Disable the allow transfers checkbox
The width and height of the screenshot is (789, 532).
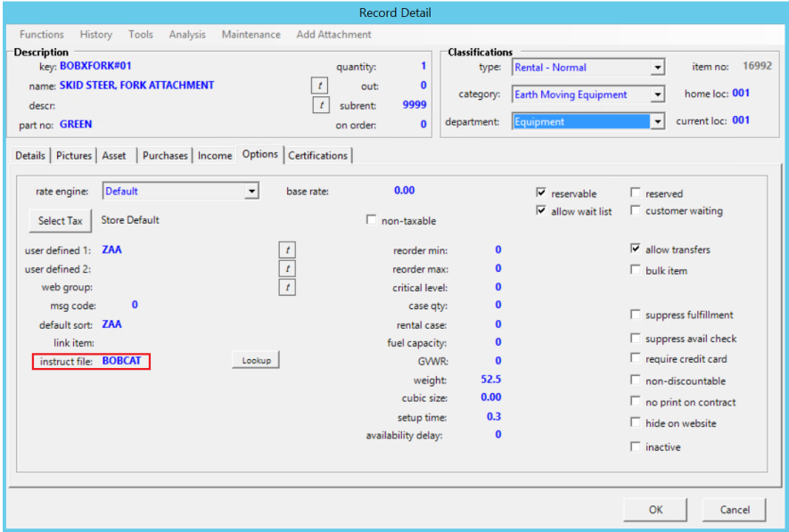636,250
